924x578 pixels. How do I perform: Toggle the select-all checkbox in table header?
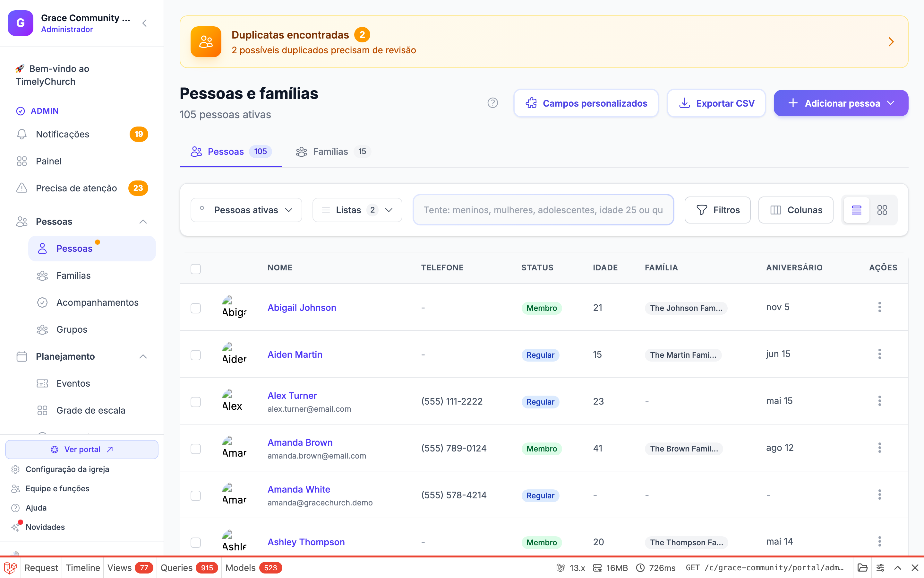(x=195, y=269)
